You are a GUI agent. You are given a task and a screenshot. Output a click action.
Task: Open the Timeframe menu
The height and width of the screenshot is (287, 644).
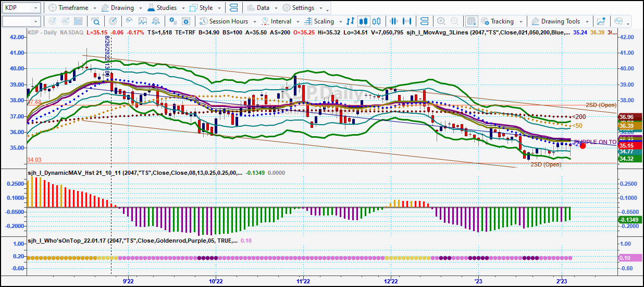pos(72,8)
